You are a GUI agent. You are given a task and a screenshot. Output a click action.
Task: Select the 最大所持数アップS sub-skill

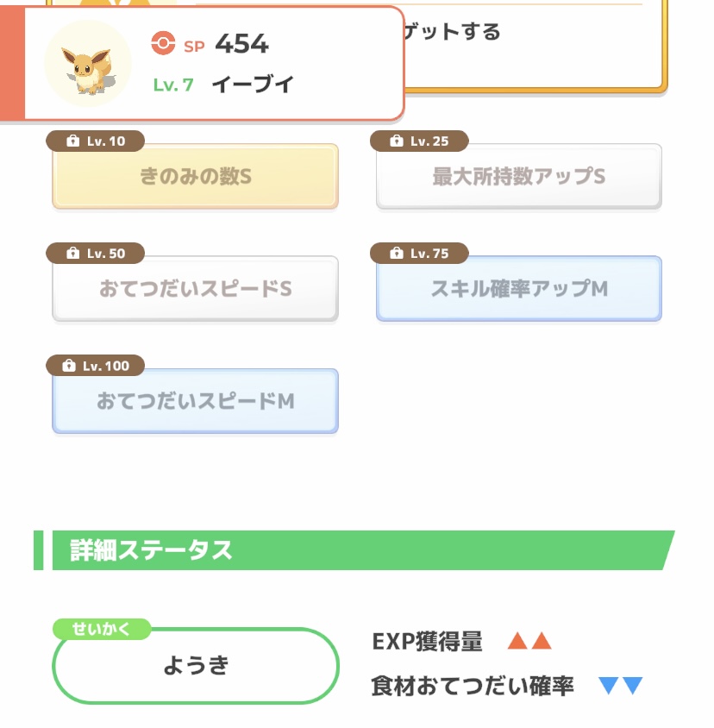click(x=519, y=177)
